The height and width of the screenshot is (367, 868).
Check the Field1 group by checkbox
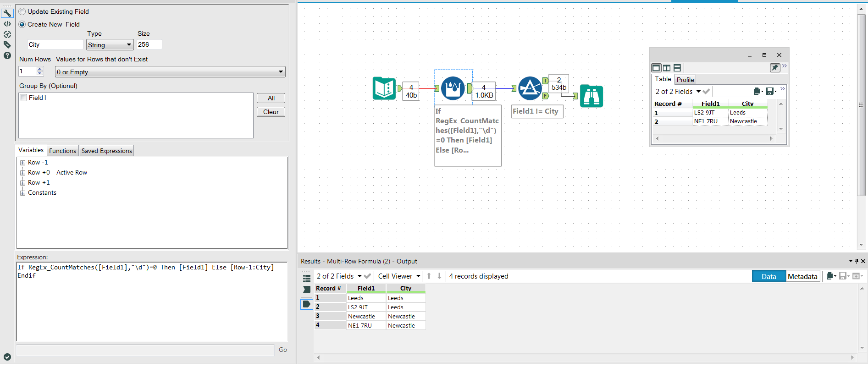pyautogui.click(x=24, y=98)
